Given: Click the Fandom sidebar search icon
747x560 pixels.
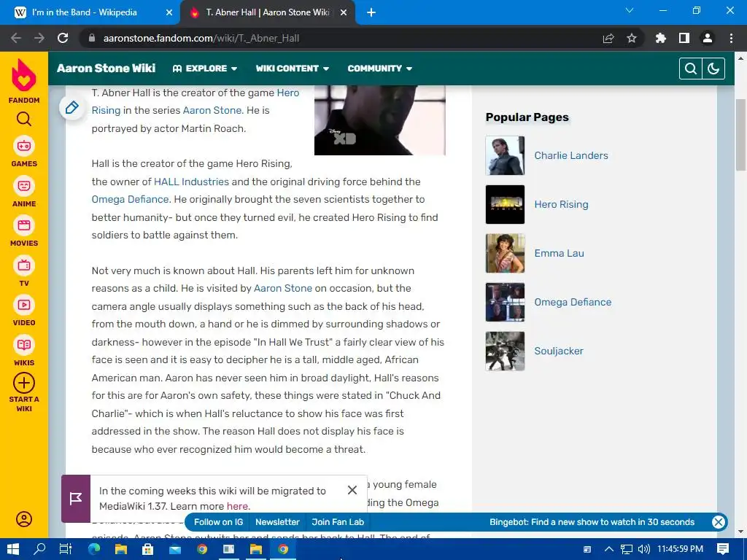Looking at the screenshot, I should point(24,119).
